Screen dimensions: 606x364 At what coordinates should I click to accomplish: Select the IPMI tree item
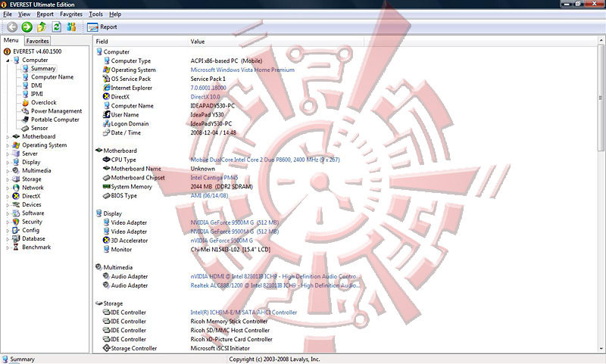coord(36,94)
